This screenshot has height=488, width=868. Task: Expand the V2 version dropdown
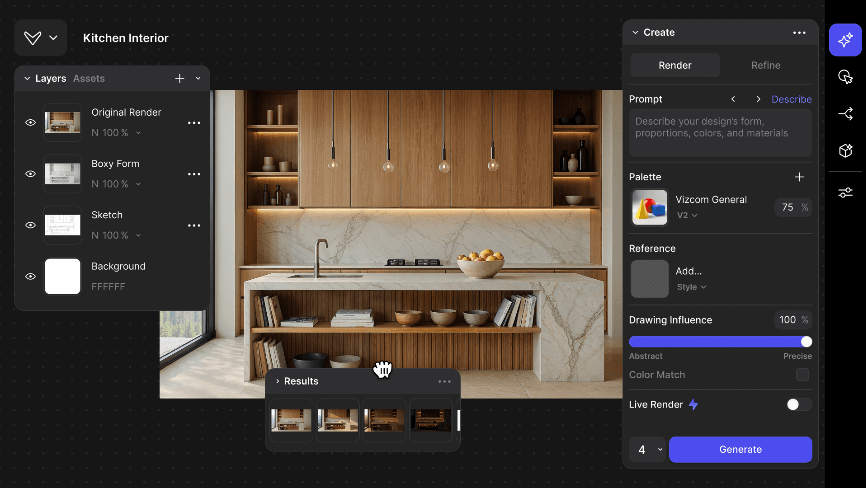687,216
